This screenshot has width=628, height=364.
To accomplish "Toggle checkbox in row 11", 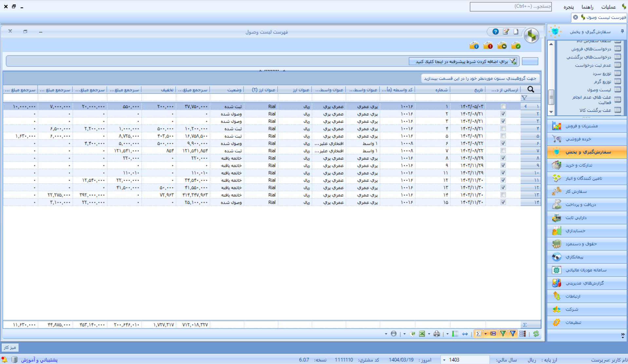I will [503, 180].
